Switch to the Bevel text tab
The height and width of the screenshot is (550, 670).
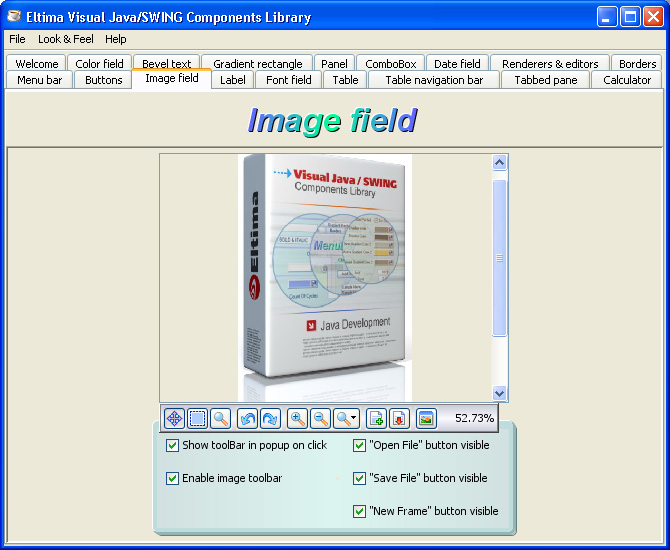pyautogui.click(x=167, y=62)
